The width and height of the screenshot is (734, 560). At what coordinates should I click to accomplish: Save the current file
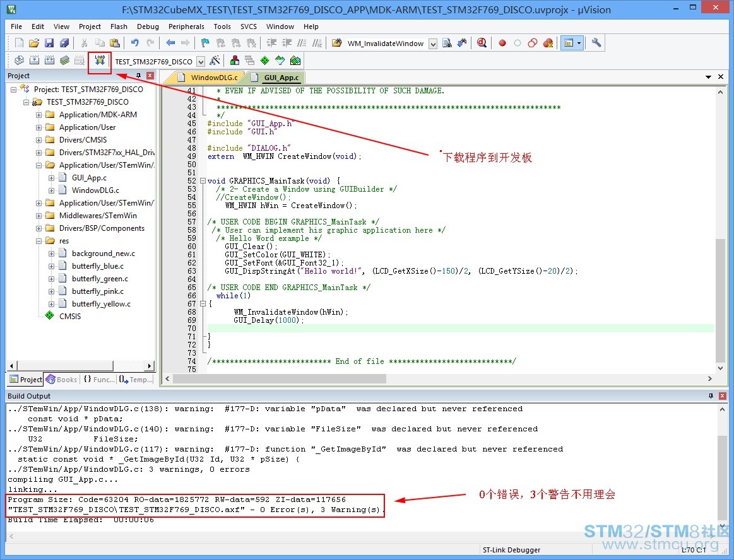[x=49, y=43]
